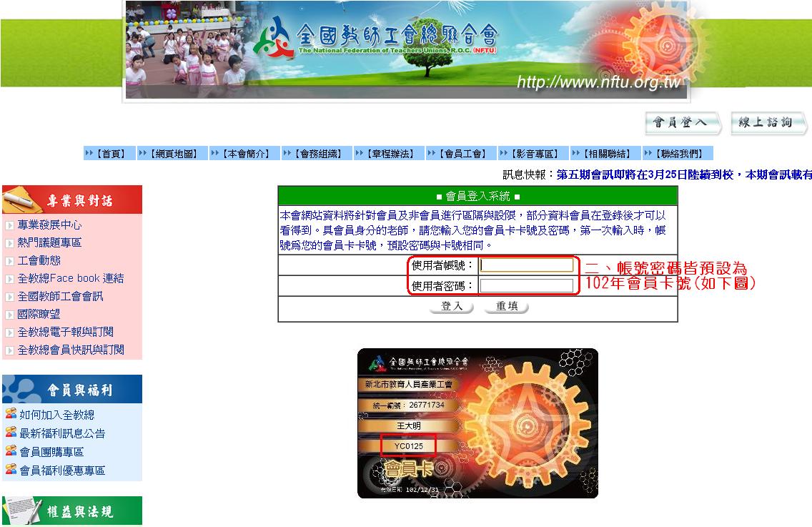The image size is (812, 527).
Task: Click the people icon beside 如何加入全教總
Action: click(11, 413)
